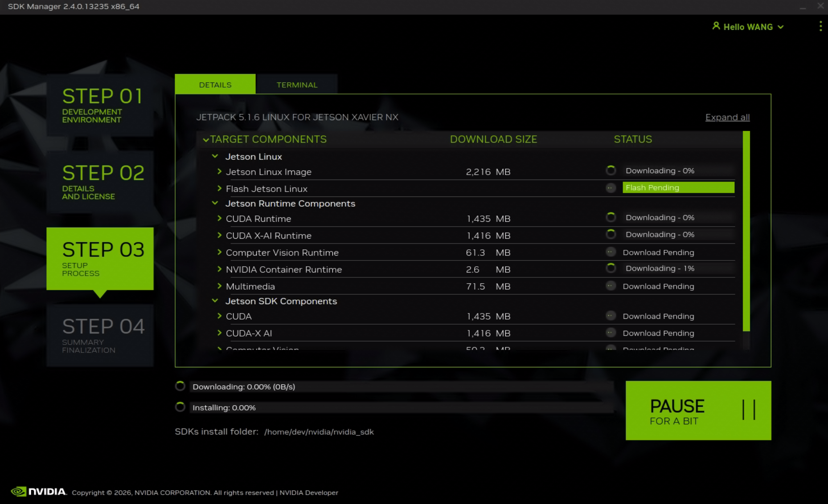Click the pending status icon for CUDA-X AI
The width and height of the screenshot is (828, 504).
[611, 333]
